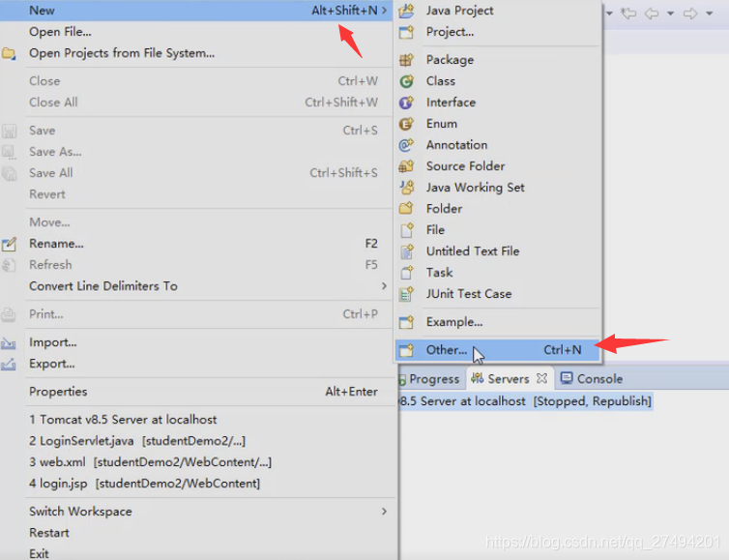Click the Folder icon in submenu
Viewport: 729px width, 560px height.
[x=406, y=209]
